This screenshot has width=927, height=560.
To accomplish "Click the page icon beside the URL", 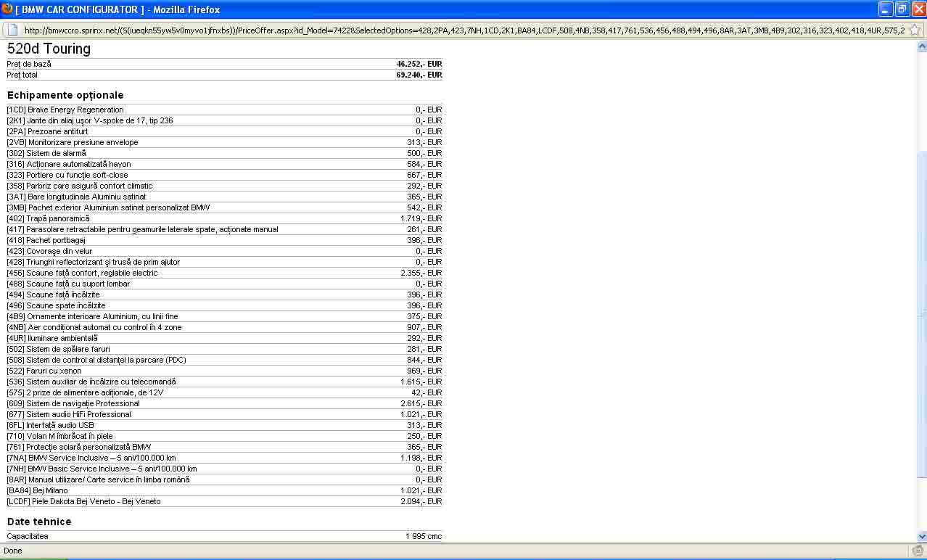I will 12,30.
